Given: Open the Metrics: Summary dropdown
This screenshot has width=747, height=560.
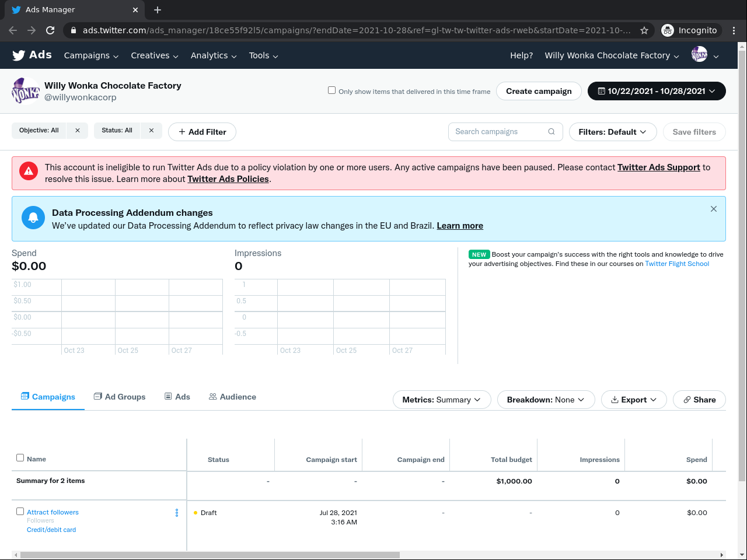Looking at the screenshot, I should pos(442,400).
